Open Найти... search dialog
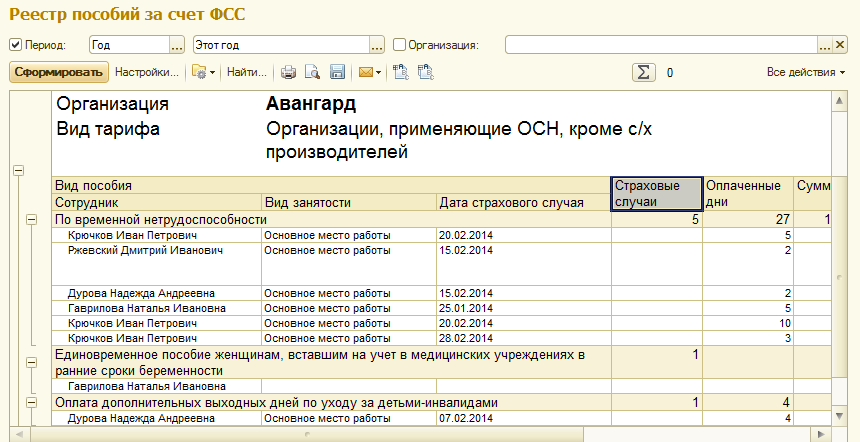This screenshot has height=442, width=860. (247, 72)
